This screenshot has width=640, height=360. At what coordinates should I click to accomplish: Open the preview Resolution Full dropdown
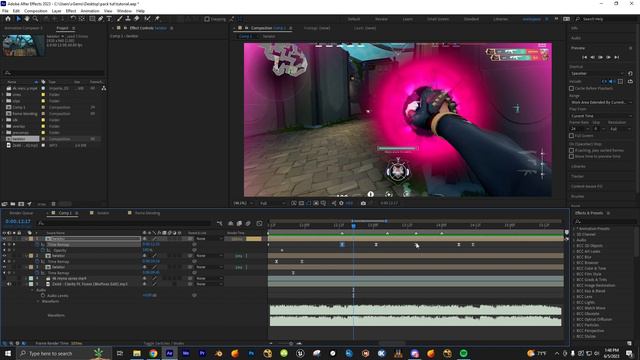pos(619,129)
